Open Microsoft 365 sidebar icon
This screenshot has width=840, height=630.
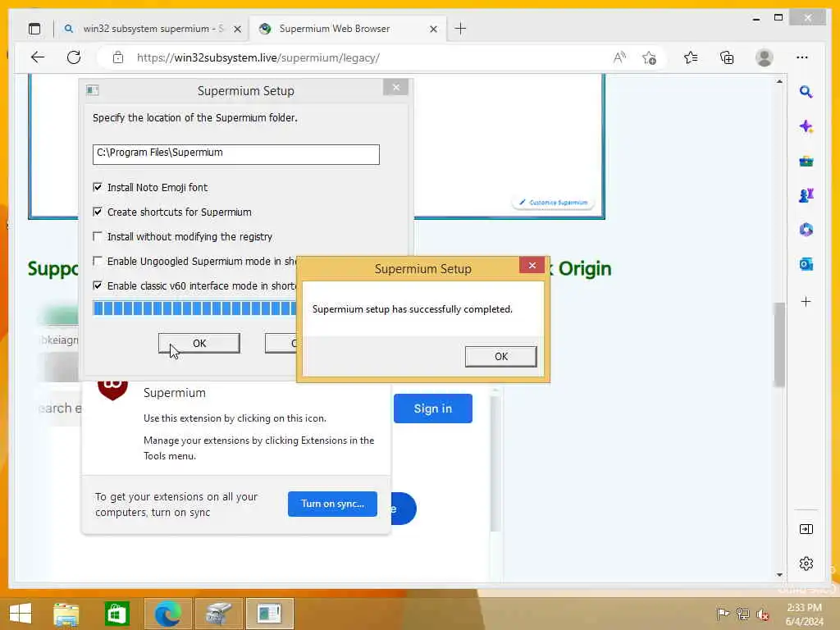pyautogui.click(x=806, y=230)
